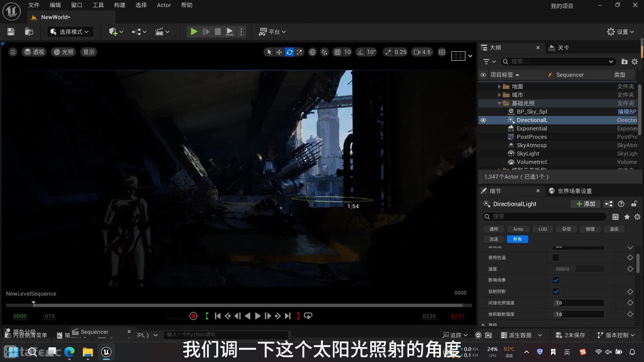The image size is (644, 362).
Task: Click the viewport layout maximize icon
Action: coord(442,52)
